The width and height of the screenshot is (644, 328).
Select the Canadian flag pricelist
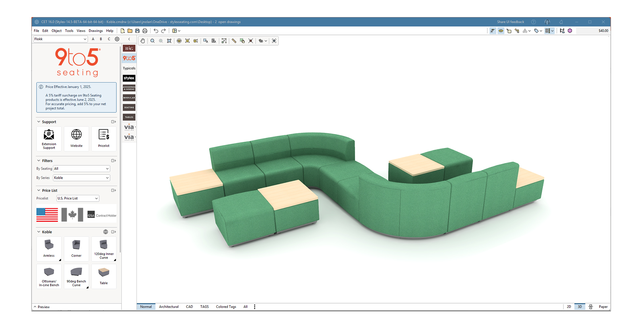click(72, 215)
